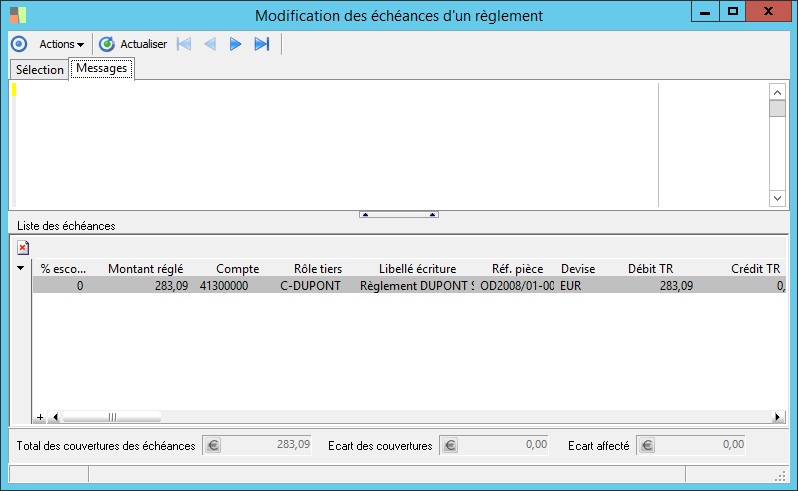Image resolution: width=798 pixels, height=491 pixels.
Task: Go to previous record arrow
Action: coord(210,44)
